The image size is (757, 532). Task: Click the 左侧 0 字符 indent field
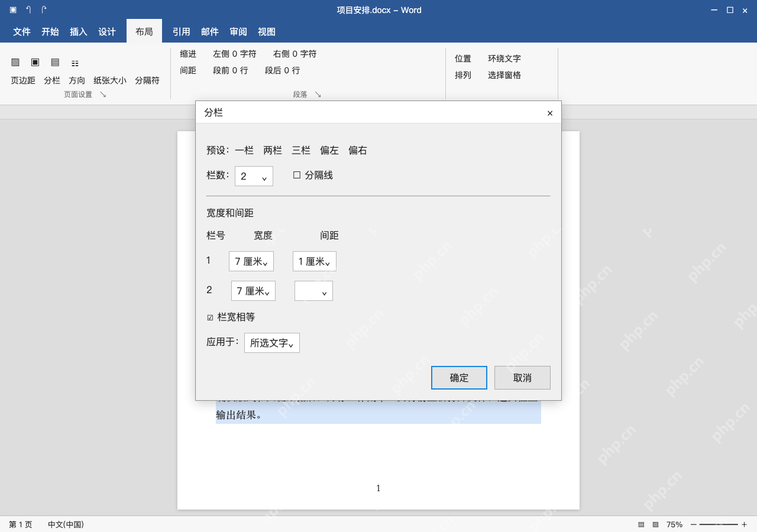click(x=235, y=54)
